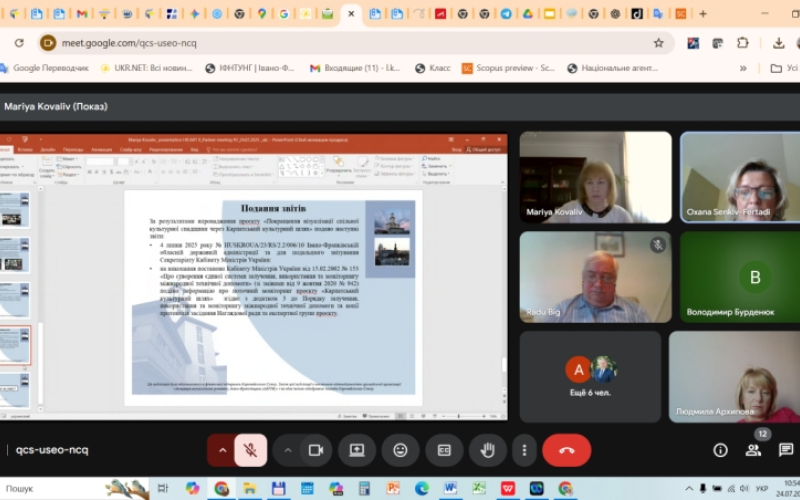Viewport: 800px width, 500px height.
Task: Open Word from the taskbar
Action: pyautogui.click(x=450, y=488)
